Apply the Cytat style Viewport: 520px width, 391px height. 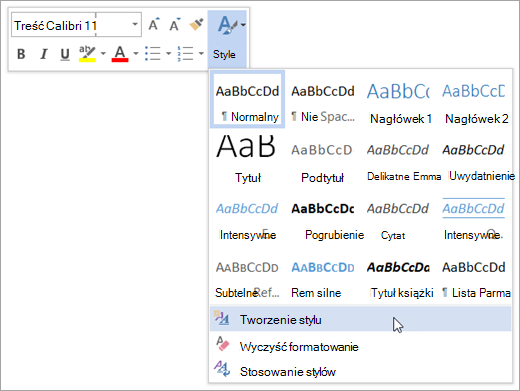[x=399, y=217]
